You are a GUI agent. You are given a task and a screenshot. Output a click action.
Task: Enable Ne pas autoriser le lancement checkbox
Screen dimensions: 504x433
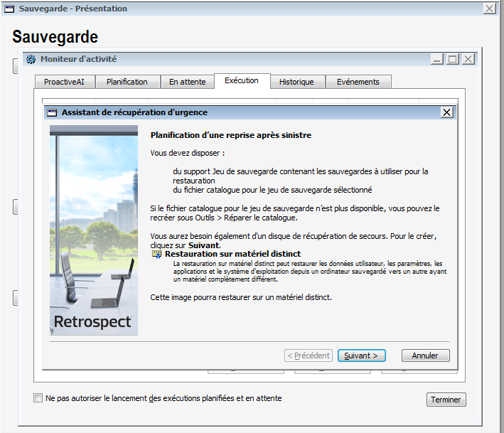tap(38, 398)
